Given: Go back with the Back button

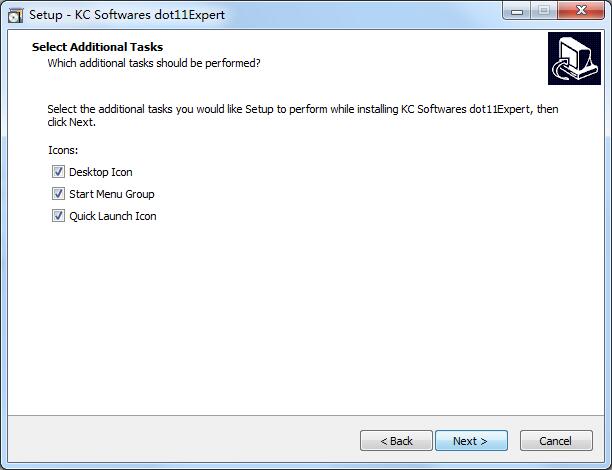Looking at the screenshot, I should [x=396, y=441].
